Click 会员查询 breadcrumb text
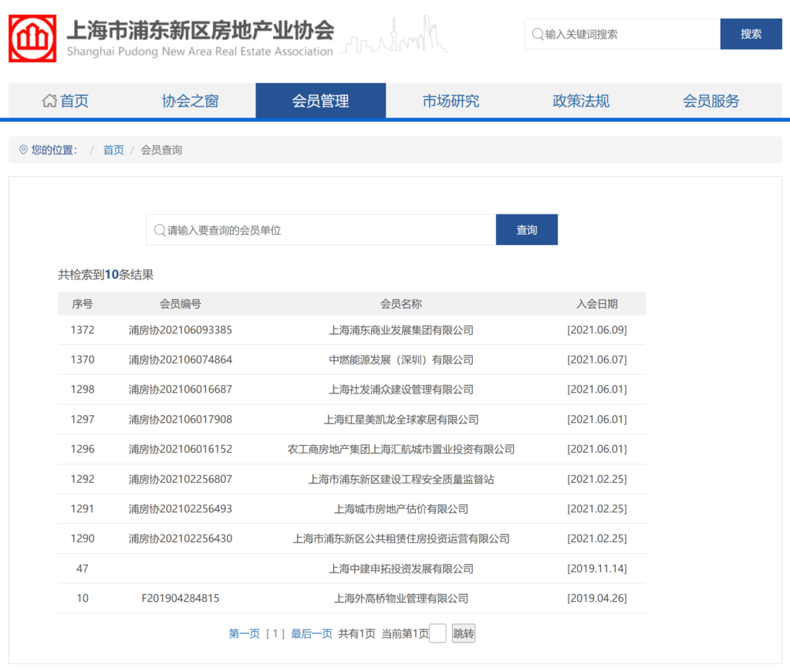The height and width of the screenshot is (672, 790). point(161,150)
